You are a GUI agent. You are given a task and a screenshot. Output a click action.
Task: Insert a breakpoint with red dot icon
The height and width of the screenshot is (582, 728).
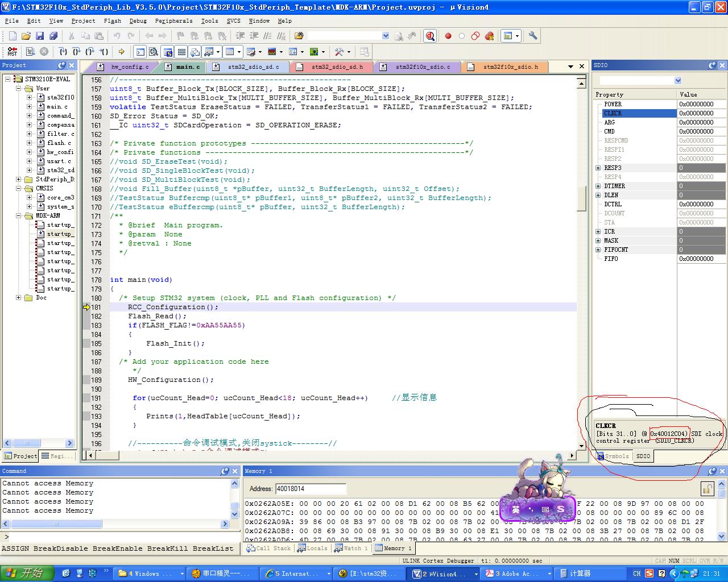[x=448, y=36]
